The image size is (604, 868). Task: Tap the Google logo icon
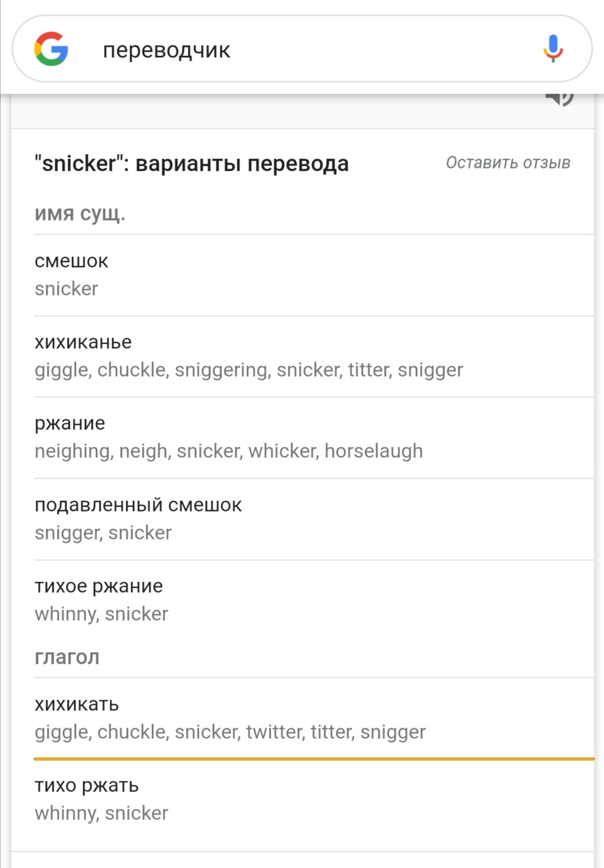[x=51, y=49]
